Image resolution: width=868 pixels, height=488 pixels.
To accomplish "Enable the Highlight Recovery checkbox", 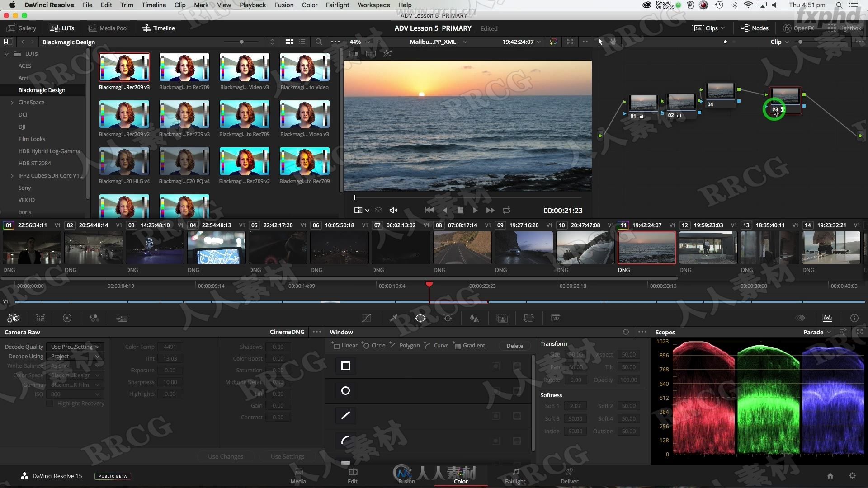I will click(50, 403).
